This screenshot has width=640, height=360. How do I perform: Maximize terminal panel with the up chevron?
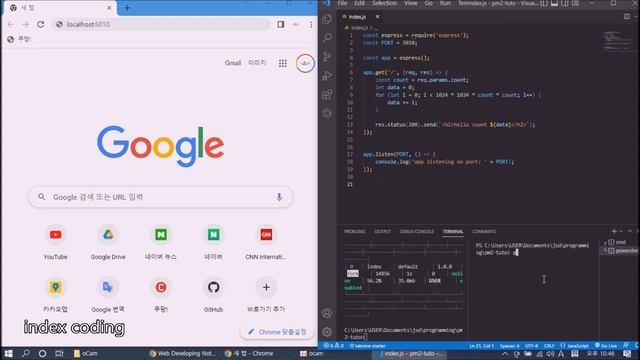click(x=629, y=231)
